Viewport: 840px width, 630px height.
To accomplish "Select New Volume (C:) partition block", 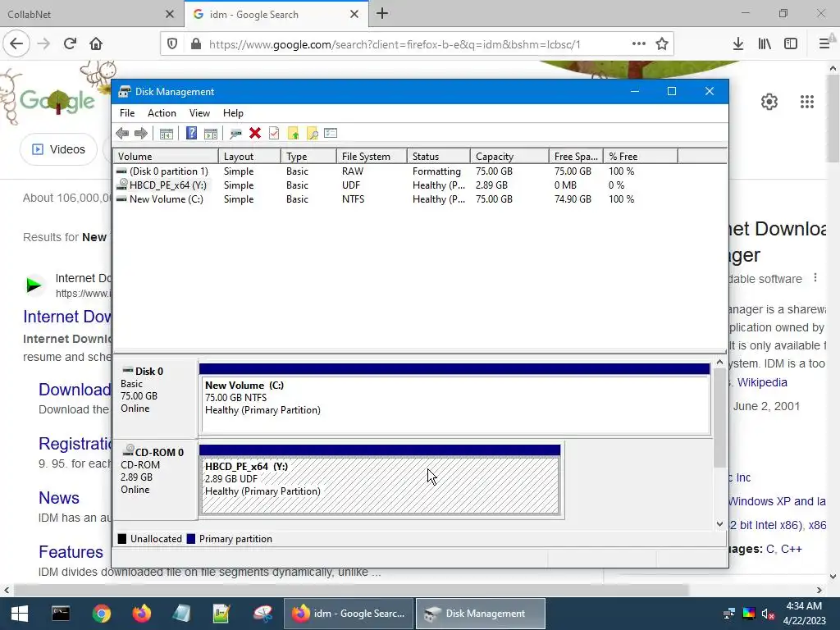I will click(454, 405).
